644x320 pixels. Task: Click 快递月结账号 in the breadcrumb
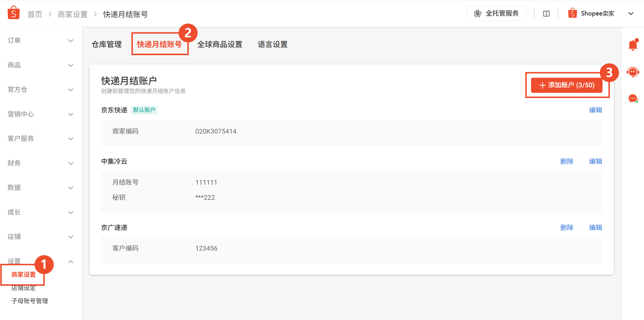tap(125, 14)
